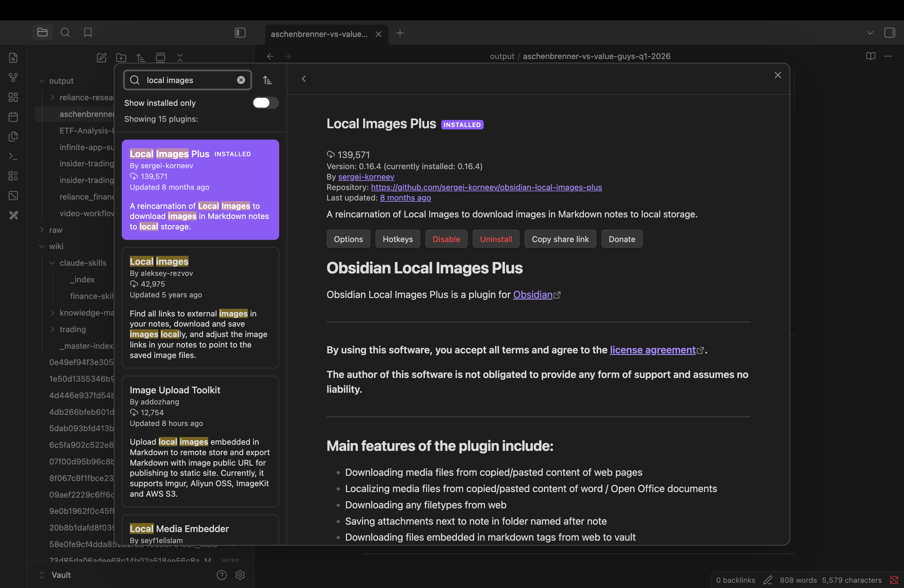Open graph view from the ribbon
904x588 pixels.
click(13, 77)
